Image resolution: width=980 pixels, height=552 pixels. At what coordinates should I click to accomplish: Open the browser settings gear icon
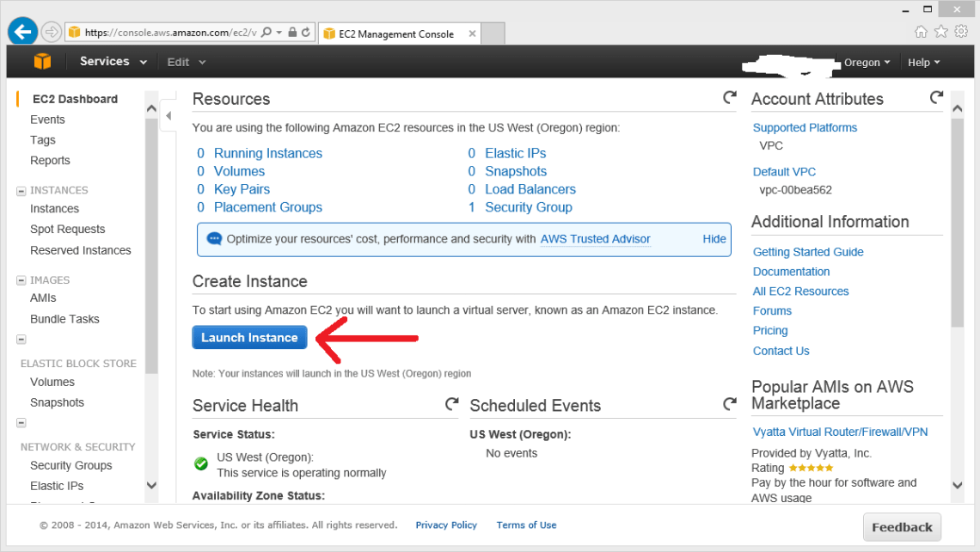pos(961,32)
